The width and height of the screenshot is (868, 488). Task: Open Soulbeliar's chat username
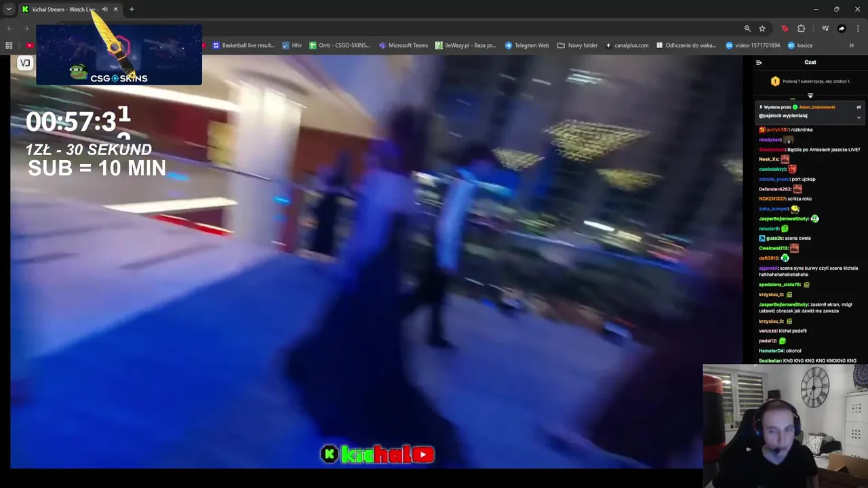click(770, 361)
